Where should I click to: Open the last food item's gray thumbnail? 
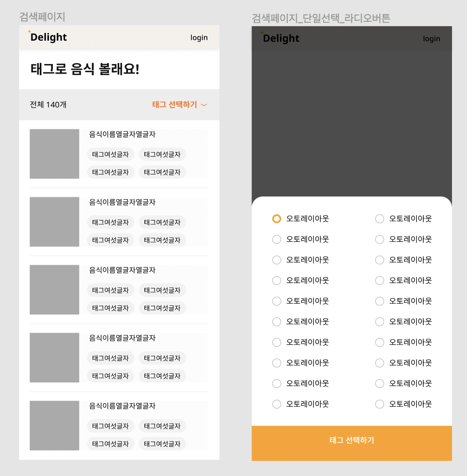tap(54, 425)
